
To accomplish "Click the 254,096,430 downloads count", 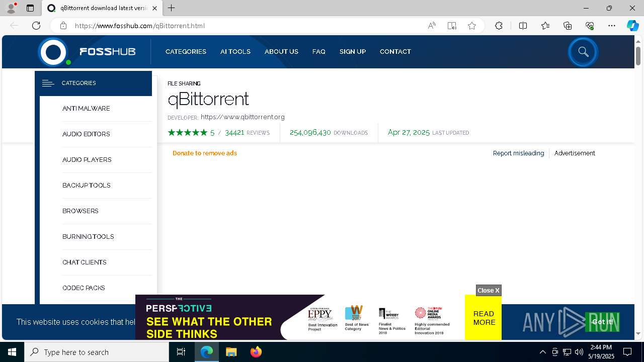I will pos(310,133).
